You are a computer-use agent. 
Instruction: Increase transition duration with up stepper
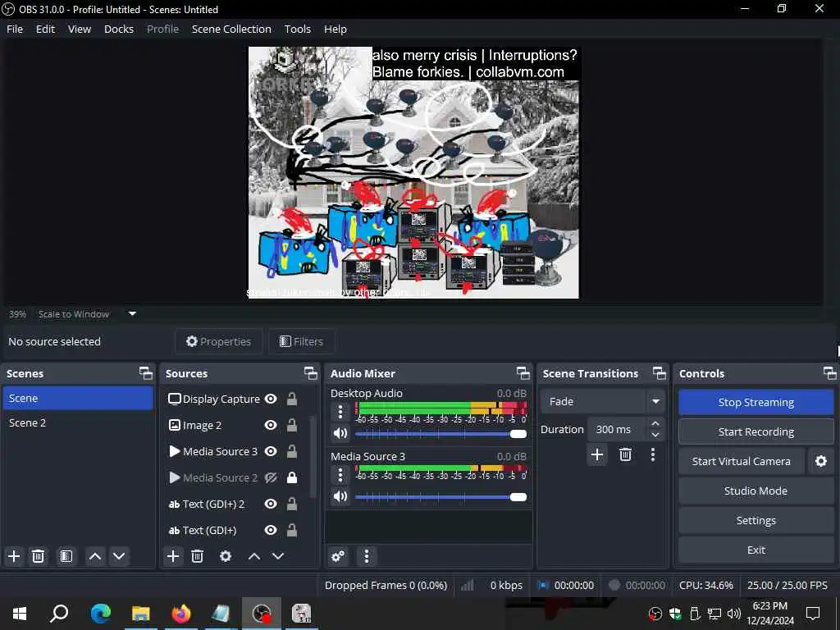click(x=655, y=424)
